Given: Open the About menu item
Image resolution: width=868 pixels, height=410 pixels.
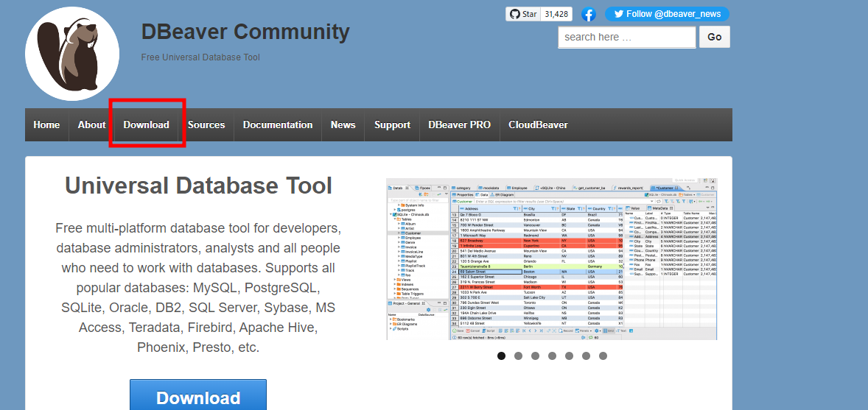Looking at the screenshot, I should coord(91,125).
